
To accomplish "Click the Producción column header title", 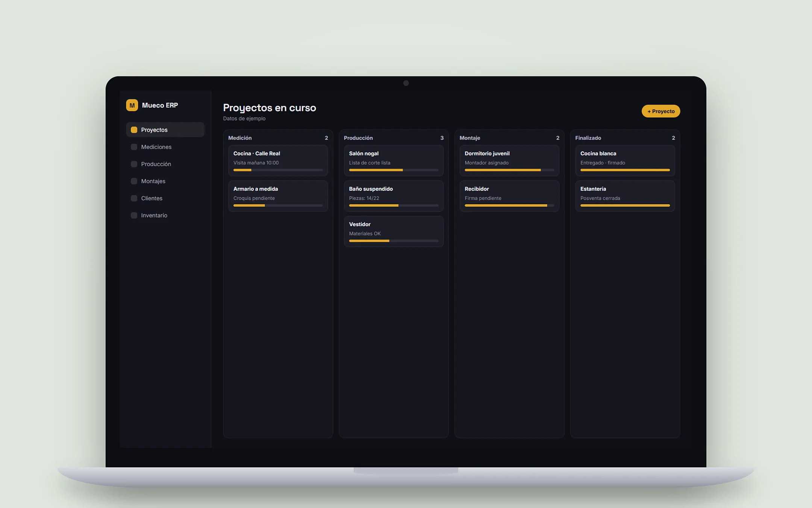I will [358, 138].
